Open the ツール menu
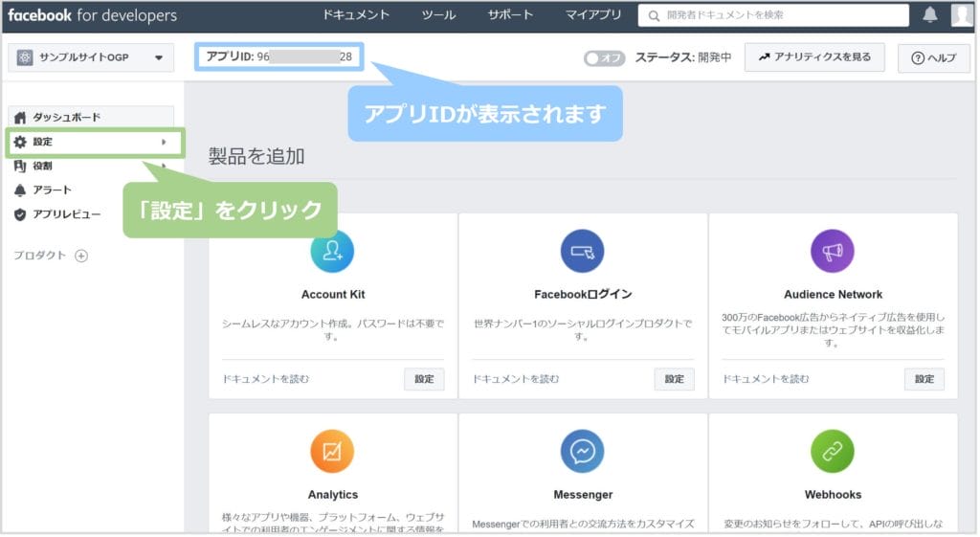 click(x=439, y=15)
